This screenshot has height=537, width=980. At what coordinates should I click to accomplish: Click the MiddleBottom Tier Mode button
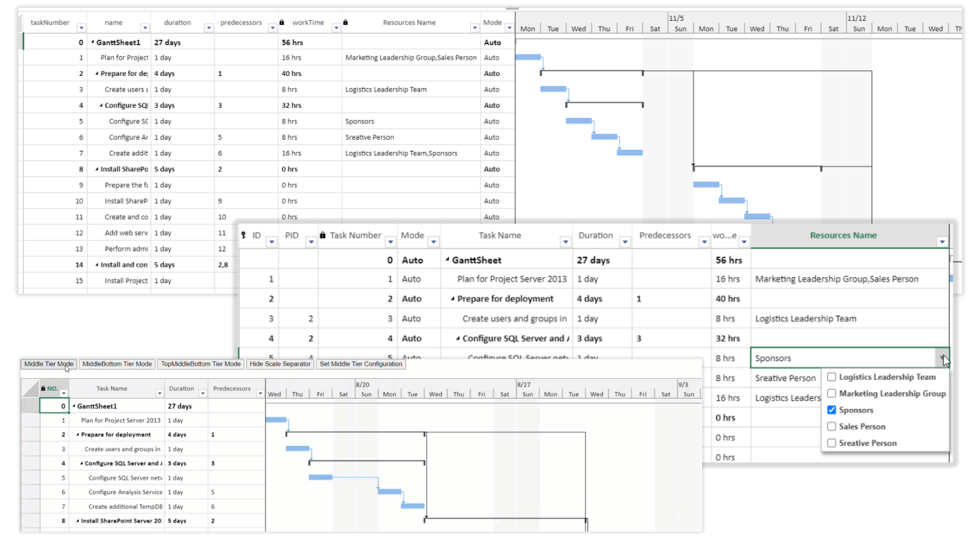coord(117,364)
